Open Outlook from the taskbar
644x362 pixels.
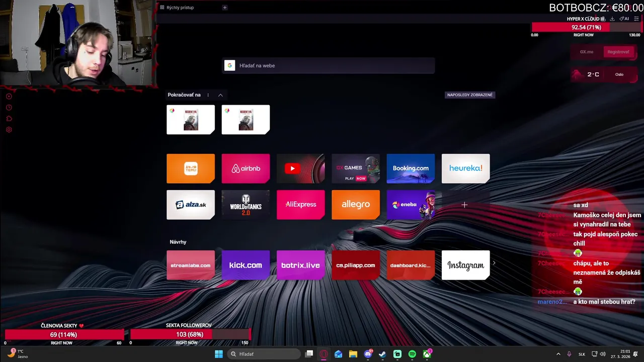tap(339, 354)
